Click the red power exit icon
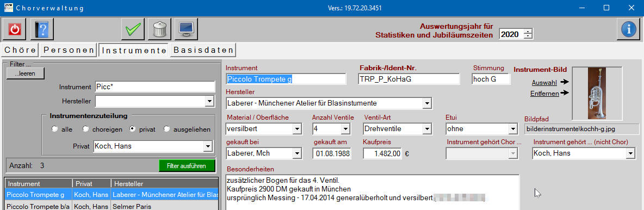The width and height of the screenshot is (644, 210). [x=14, y=29]
